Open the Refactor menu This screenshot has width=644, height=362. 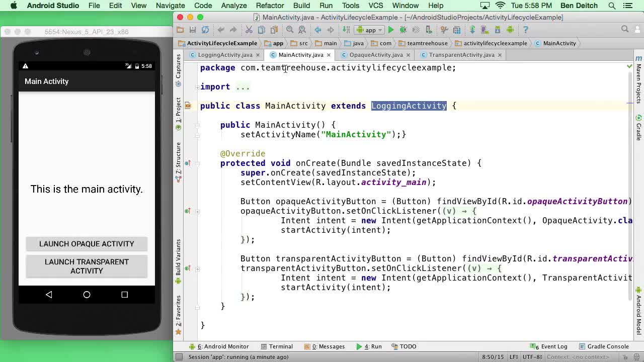point(270,6)
